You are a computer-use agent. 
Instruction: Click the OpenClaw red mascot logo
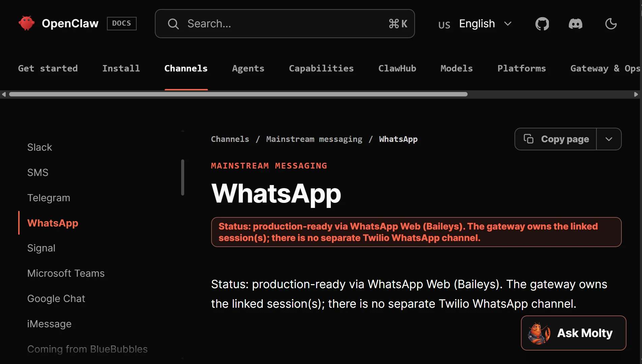pyautogui.click(x=27, y=23)
